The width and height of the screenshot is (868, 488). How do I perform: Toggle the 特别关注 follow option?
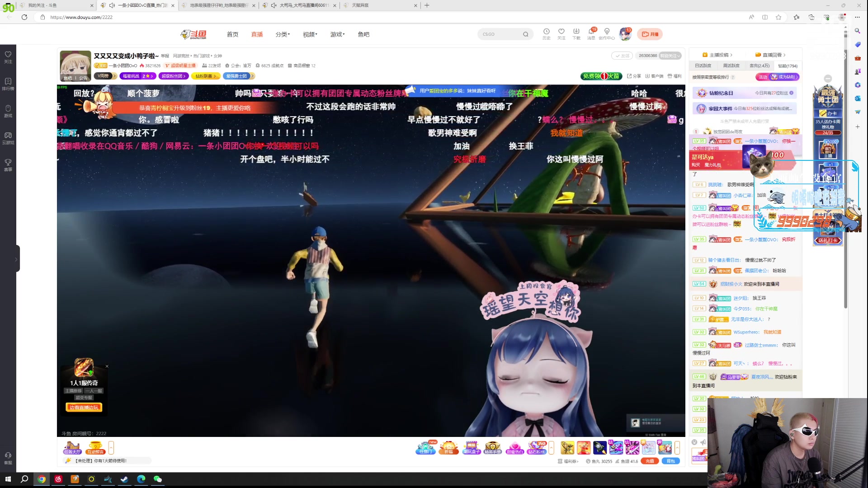[670, 56]
